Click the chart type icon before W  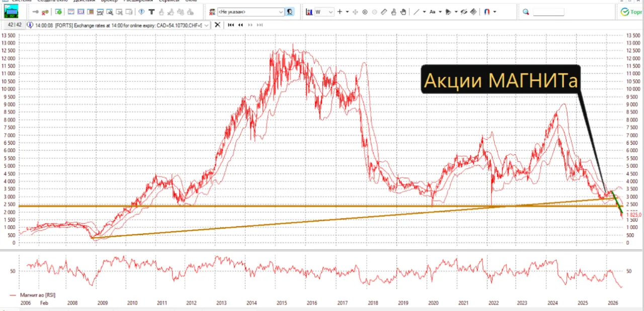pyautogui.click(x=309, y=12)
